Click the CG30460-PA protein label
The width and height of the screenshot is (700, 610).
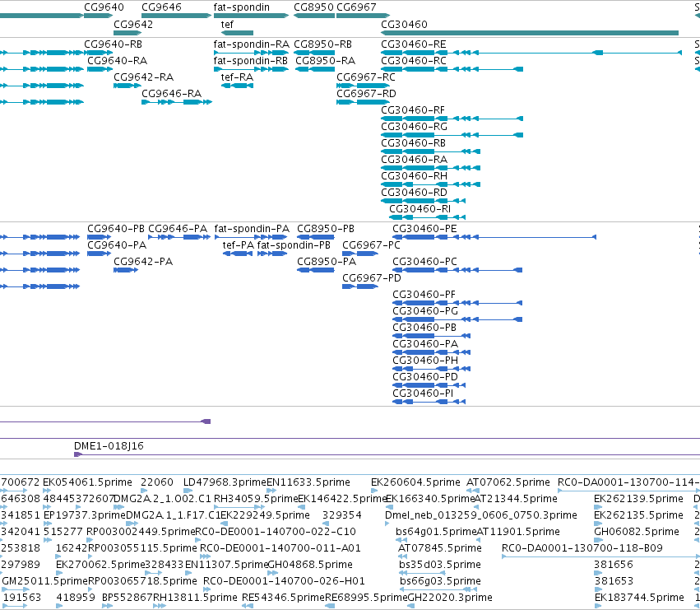(425, 344)
